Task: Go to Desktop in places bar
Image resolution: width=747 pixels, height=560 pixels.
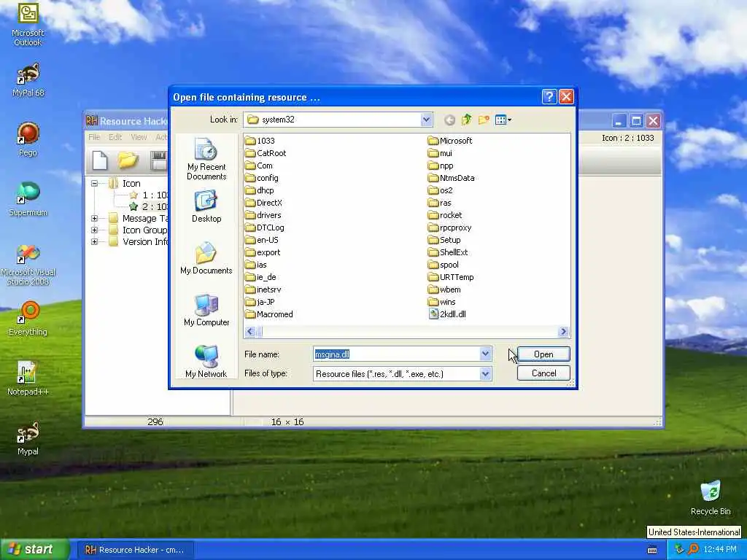Action: [206, 206]
